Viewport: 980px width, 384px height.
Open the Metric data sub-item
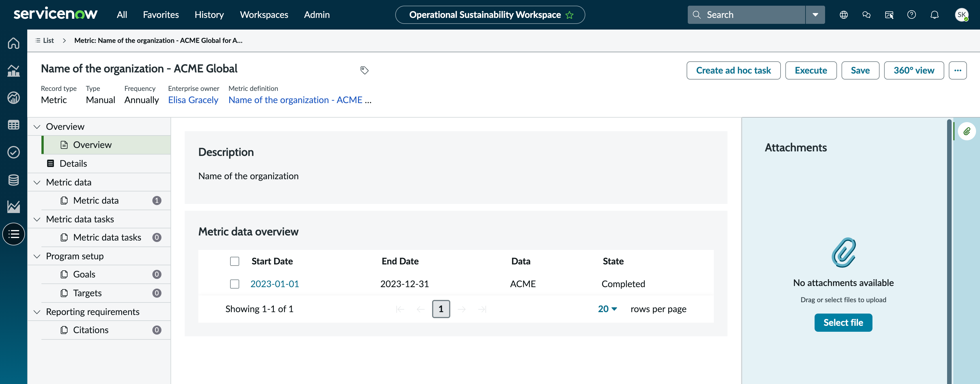106,201
